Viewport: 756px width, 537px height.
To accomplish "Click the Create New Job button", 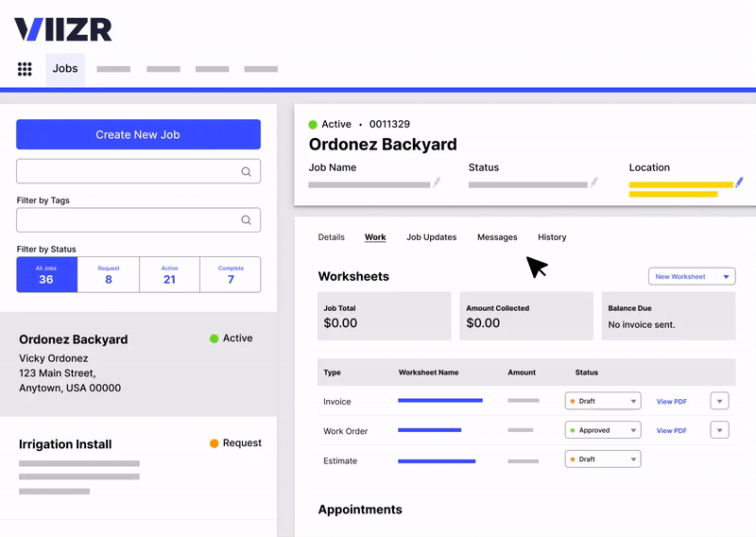I will pos(138,134).
